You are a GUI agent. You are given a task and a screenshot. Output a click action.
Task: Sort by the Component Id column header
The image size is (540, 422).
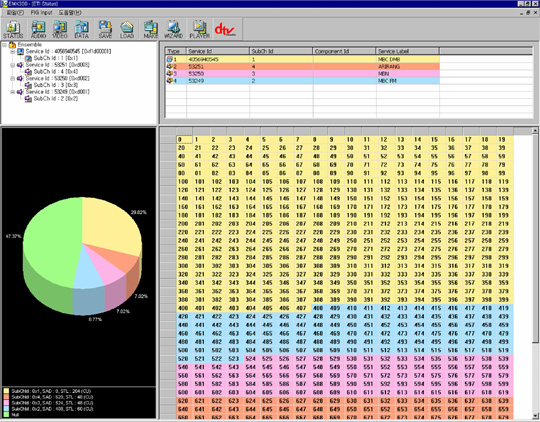[x=344, y=51]
